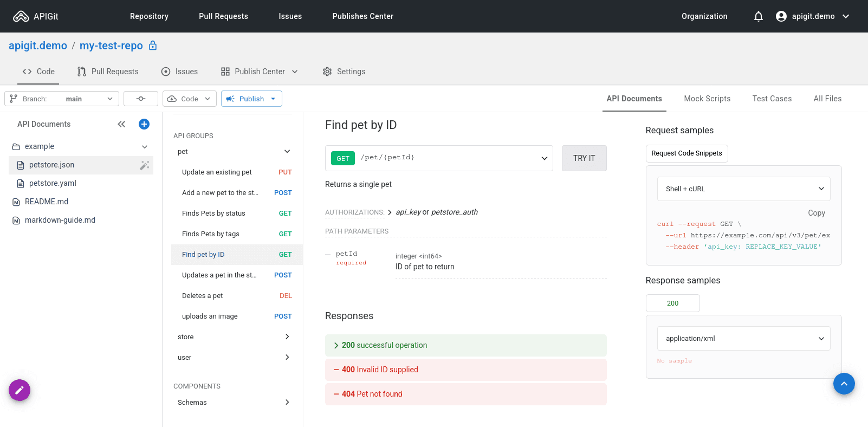
Task: Click the magic wand icon on petstore.json
Action: coord(144,165)
